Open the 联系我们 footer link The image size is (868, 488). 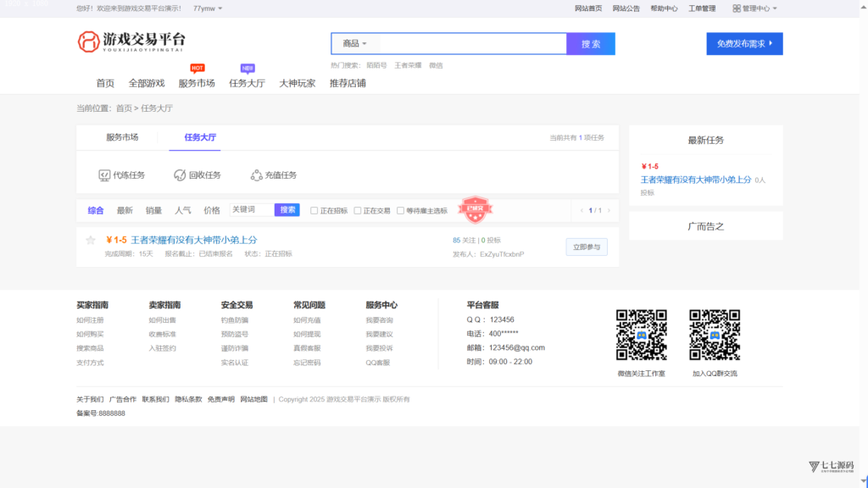click(156, 399)
